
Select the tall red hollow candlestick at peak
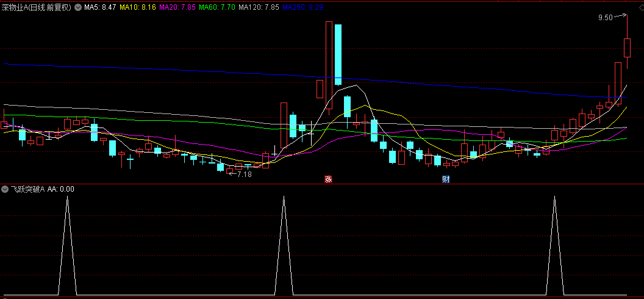(x=329, y=65)
